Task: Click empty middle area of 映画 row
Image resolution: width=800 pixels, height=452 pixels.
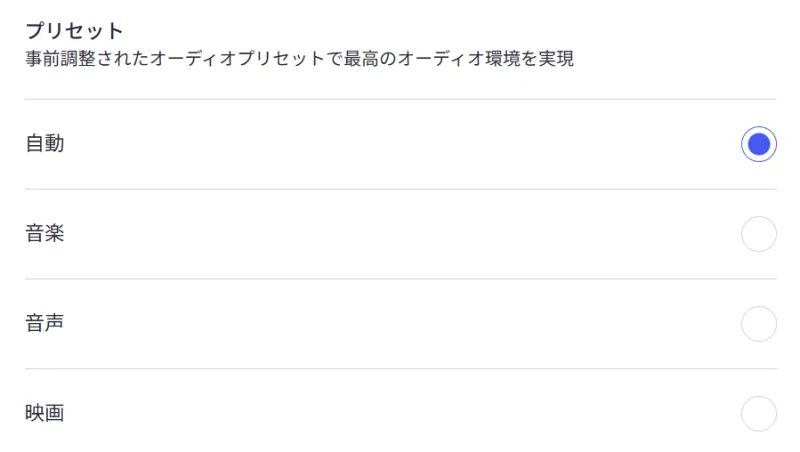Action: pyautogui.click(x=400, y=414)
